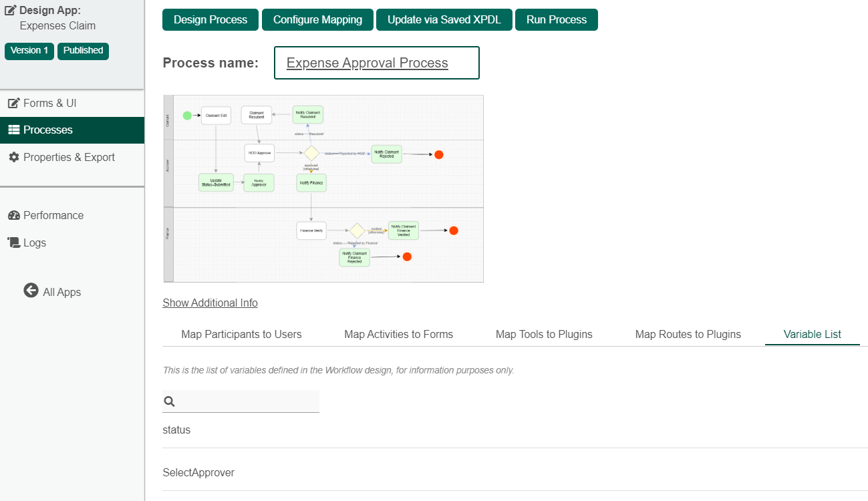The image size is (868, 501).
Task: Start the process with Run Process
Action: click(556, 20)
